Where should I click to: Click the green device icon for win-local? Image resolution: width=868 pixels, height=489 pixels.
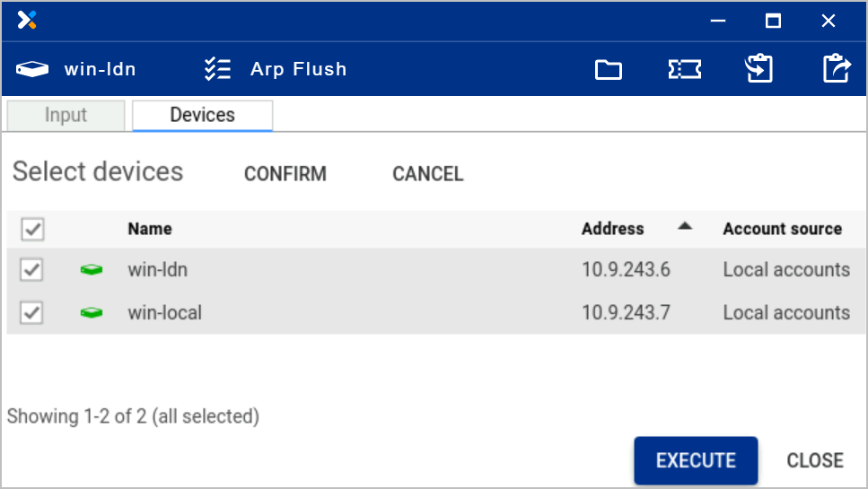(x=92, y=313)
